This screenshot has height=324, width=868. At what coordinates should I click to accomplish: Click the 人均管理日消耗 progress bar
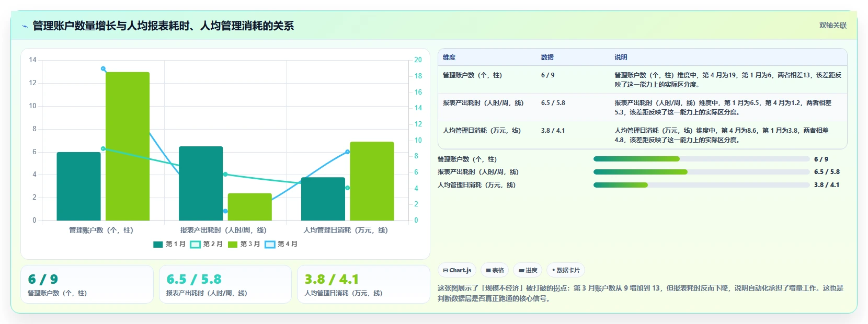(701, 185)
